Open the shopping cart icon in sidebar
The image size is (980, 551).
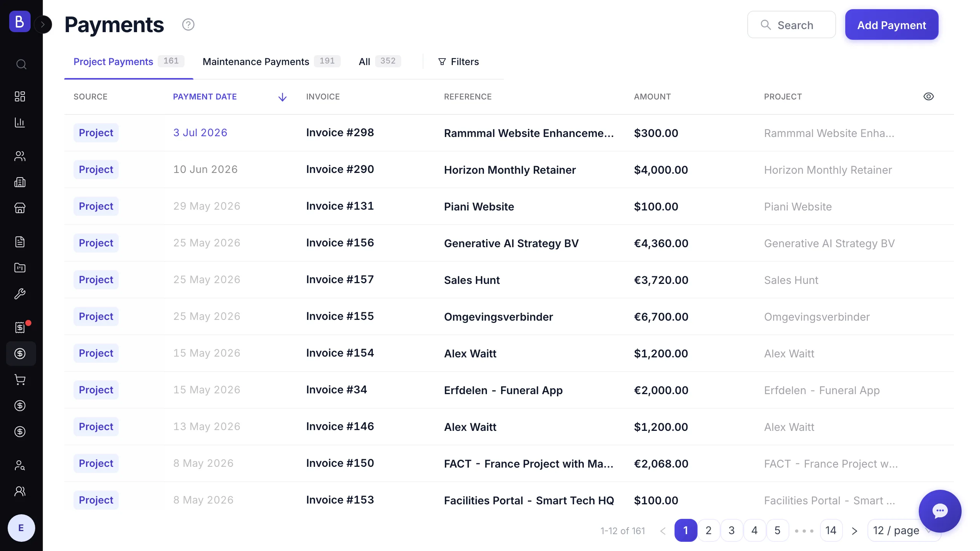tap(20, 380)
